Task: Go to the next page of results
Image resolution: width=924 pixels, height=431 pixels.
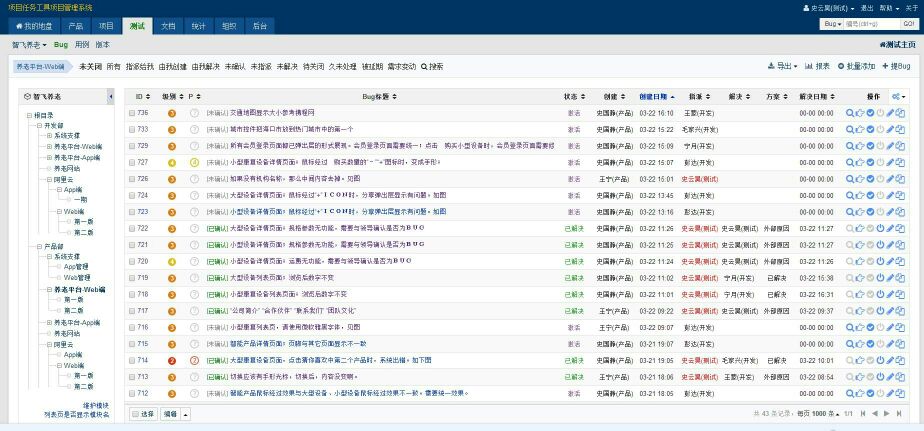Action: coord(885,413)
